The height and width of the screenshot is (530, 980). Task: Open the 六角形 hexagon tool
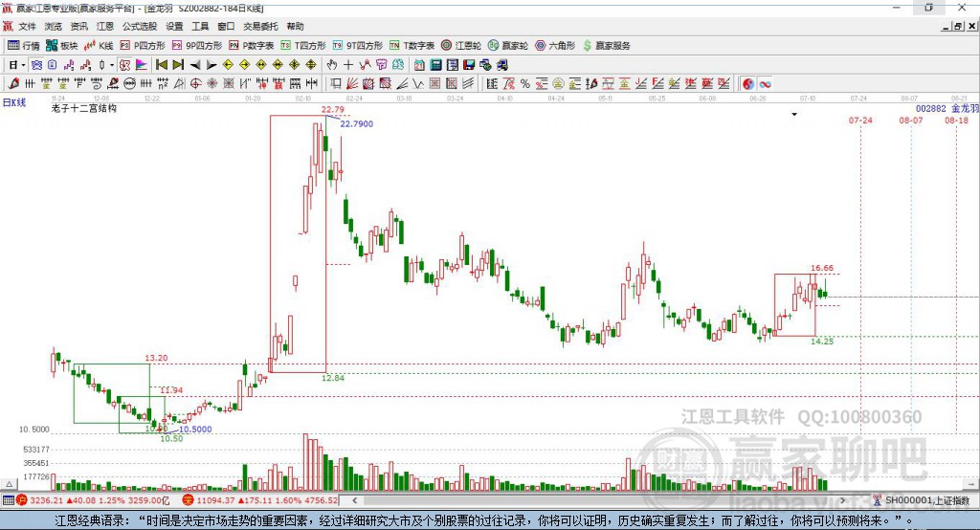point(555,46)
